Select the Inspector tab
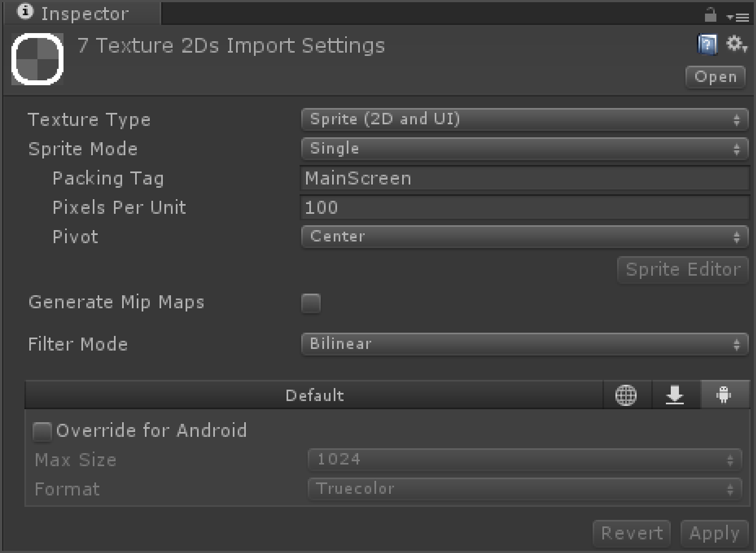The width and height of the screenshot is (756, 553). click(x=82, y=14)
